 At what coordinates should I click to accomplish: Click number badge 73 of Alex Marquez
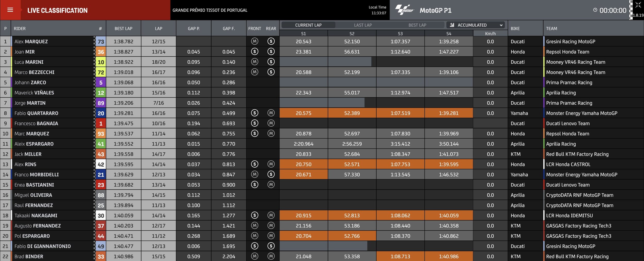tap(101, 42)
